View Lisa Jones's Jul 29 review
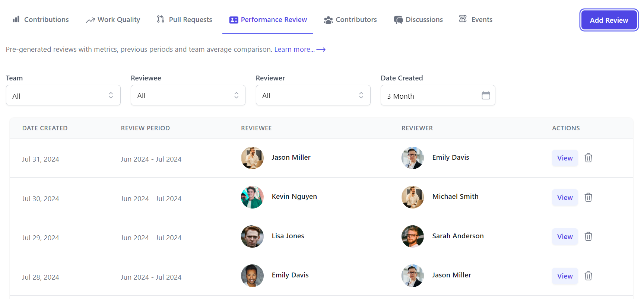The height and width of the screenshot is (299, 644). pos(565,236)
